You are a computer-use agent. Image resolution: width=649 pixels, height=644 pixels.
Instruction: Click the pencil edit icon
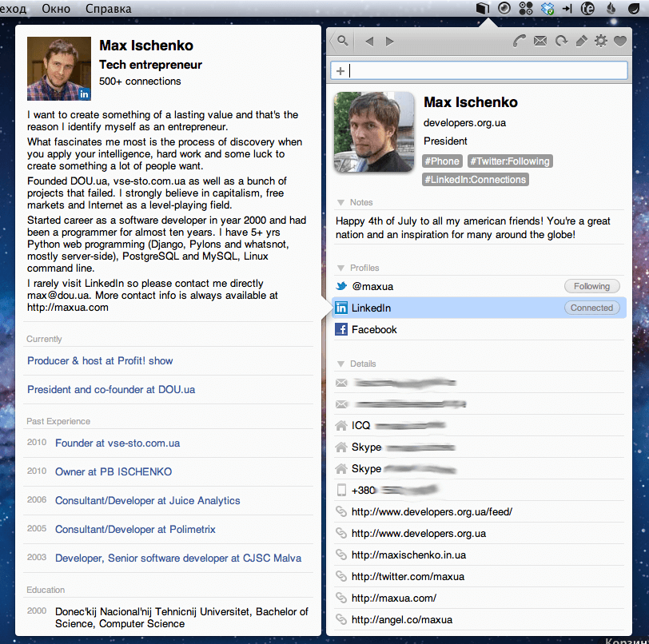coord(581,41)
